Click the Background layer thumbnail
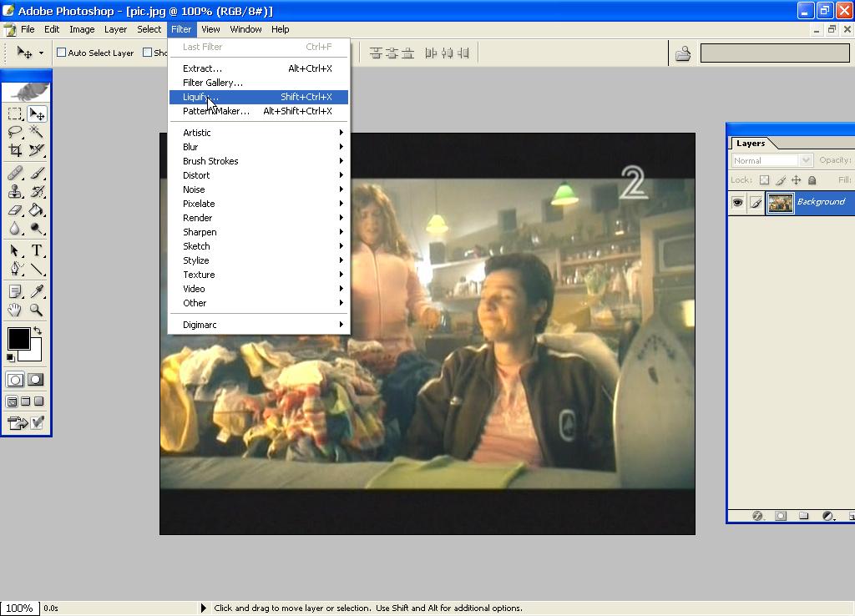Image resolution: width=855 pixels, height=616 pixels. pyautogui.click(x=780, y=202)
